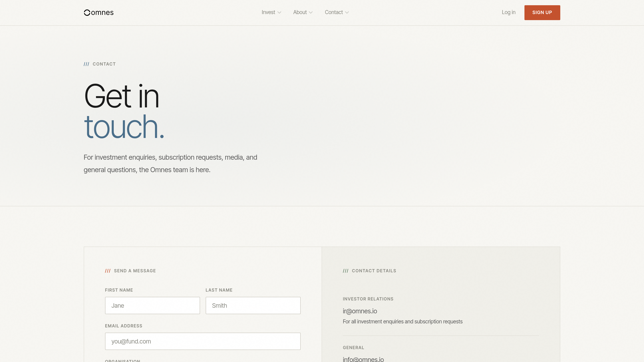Click the chevron arrow next to Contact
The height and width of the screenshot is (362, 644).
coord(347,12)
